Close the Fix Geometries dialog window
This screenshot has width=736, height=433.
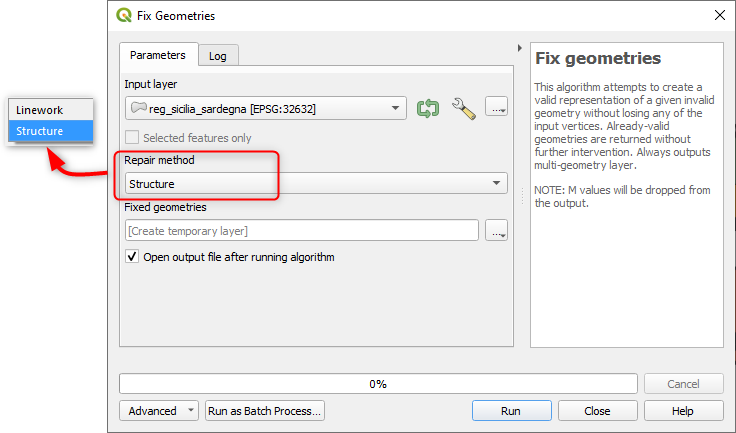(718, 16)
